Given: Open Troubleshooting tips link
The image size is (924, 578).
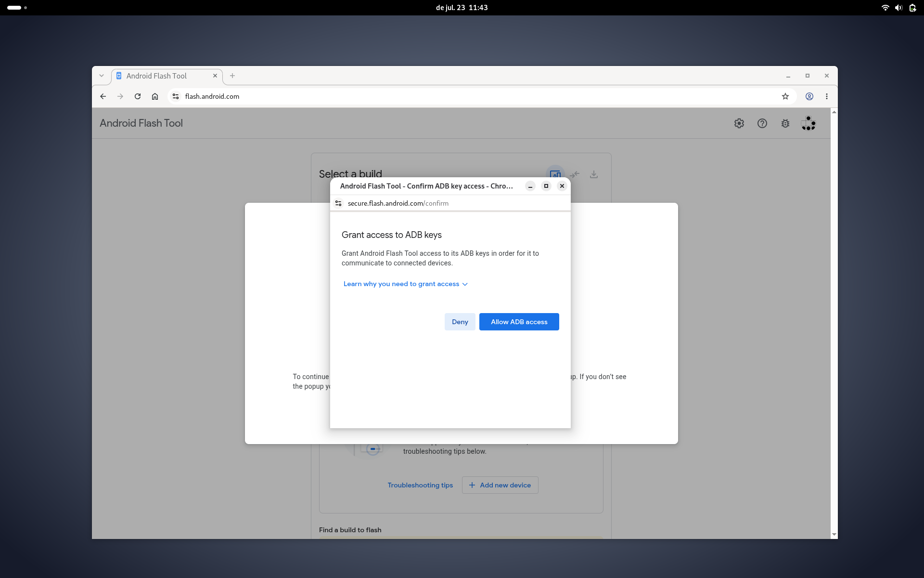Looking at the screenshot, I should point(420,485).
